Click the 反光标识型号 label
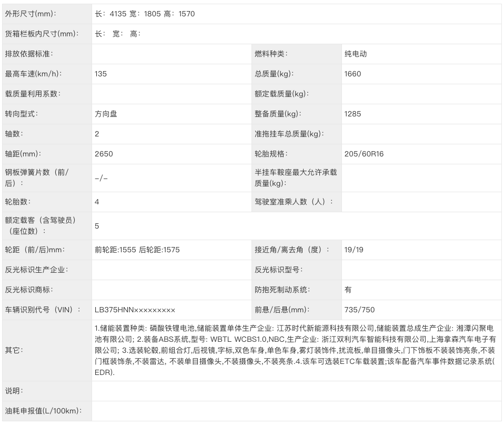 (278, 270)
